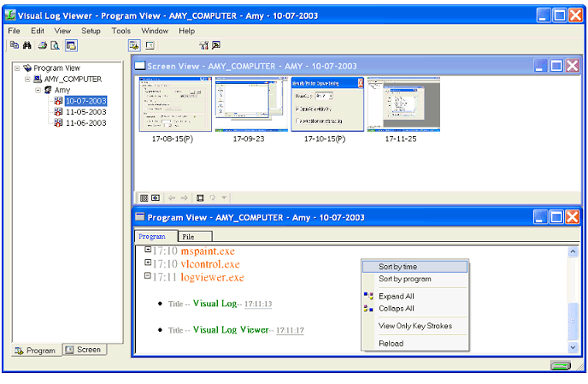This screenshot has height=384, width=588.
Task: Open the Window menu
Action: coord(155,31)
